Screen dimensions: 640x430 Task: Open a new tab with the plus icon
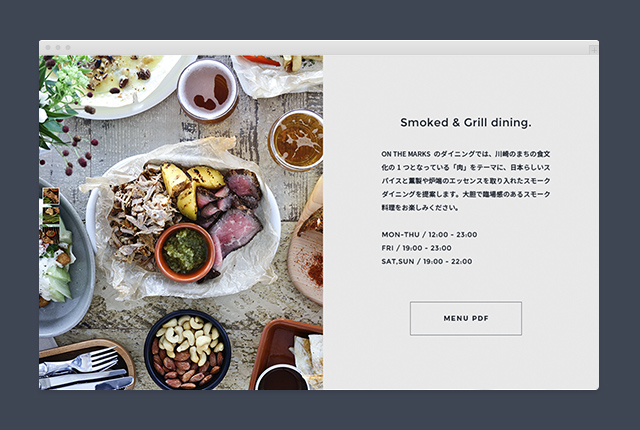click(593, 50)
